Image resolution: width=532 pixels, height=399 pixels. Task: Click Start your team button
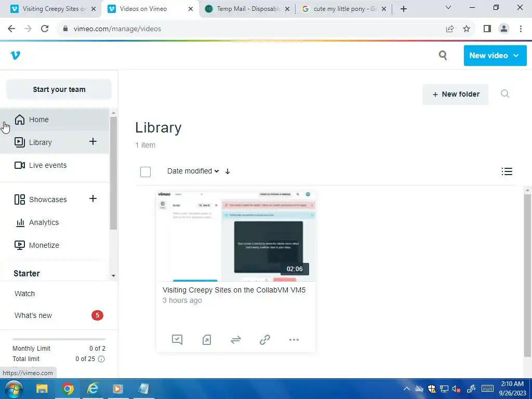59,89
